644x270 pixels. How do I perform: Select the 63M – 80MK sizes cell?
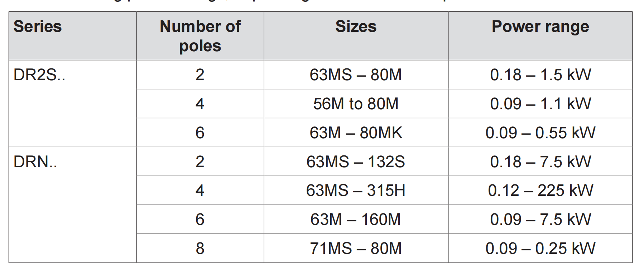[x=356, y=133]
